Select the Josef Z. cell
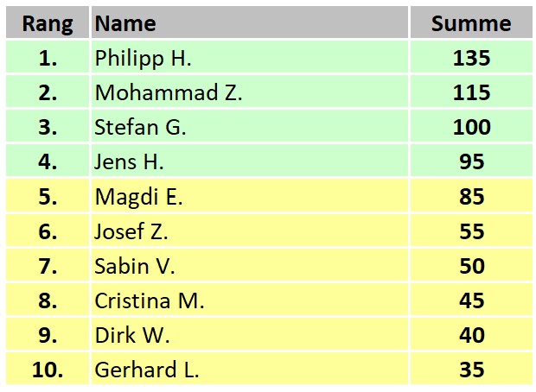The image size is (536, 392). point(250,231)
